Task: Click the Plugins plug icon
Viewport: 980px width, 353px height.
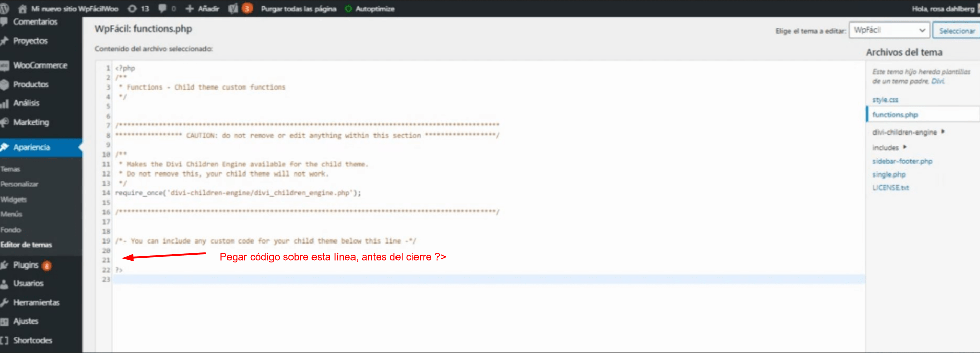Action: tap(4, 265)
